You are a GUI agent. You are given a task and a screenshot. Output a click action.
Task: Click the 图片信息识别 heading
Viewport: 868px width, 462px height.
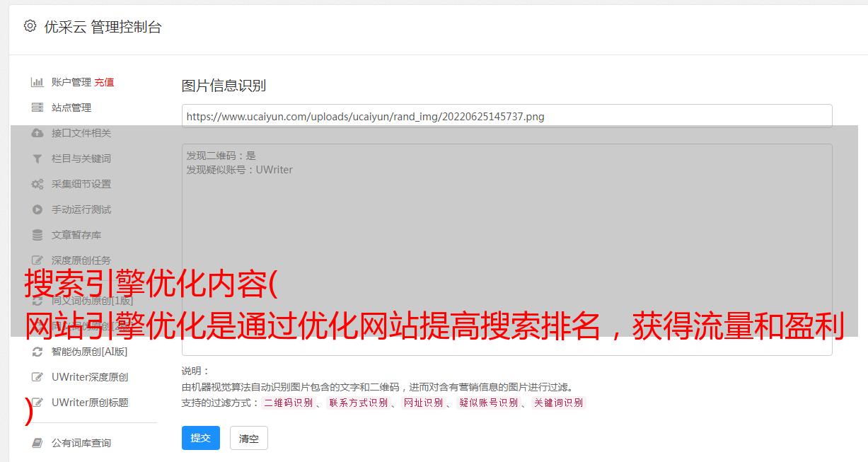[x=224, y=86]
